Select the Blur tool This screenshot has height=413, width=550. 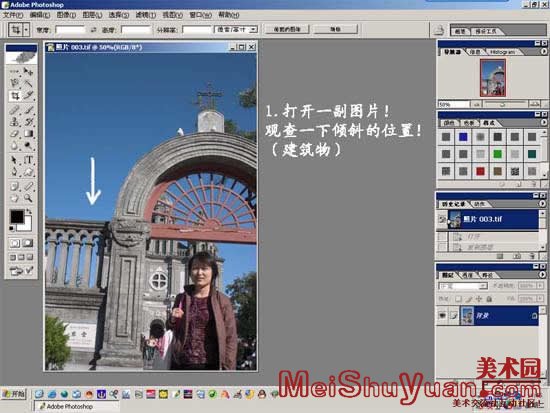pyautogui.click(x=14, y=145)
